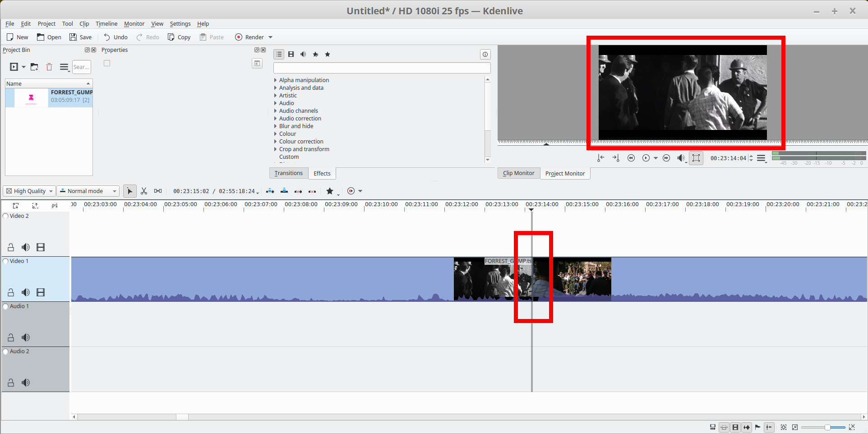Open the Render button dropdown arrow

coord(271,37)
